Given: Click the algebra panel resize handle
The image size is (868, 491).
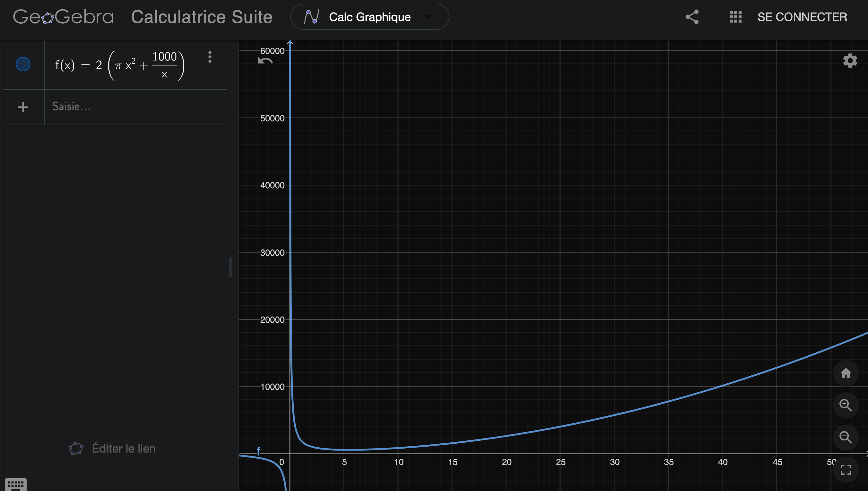Looking at the screenshot, I should coord(230,267).
